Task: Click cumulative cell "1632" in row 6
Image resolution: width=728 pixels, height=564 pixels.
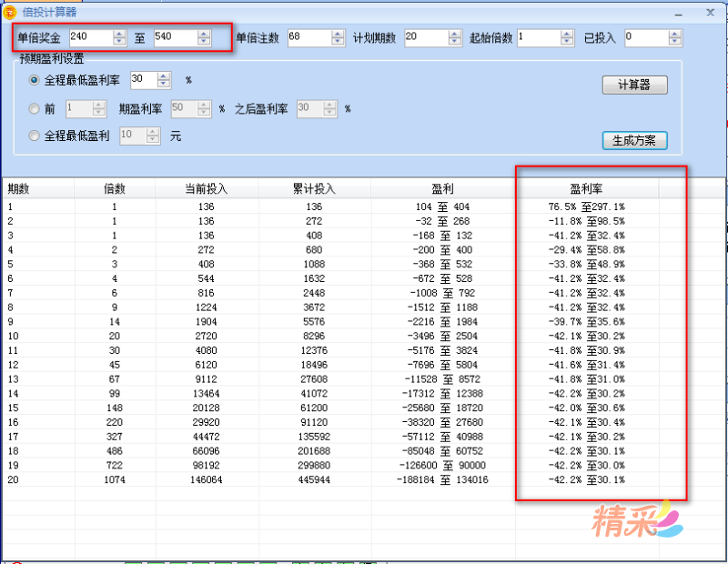Action: (314, 278)
